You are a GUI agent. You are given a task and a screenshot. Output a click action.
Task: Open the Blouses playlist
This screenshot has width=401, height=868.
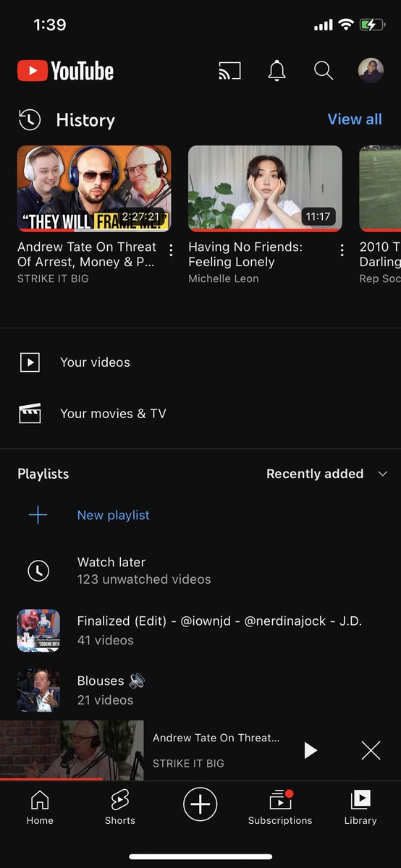pos(200,690)
